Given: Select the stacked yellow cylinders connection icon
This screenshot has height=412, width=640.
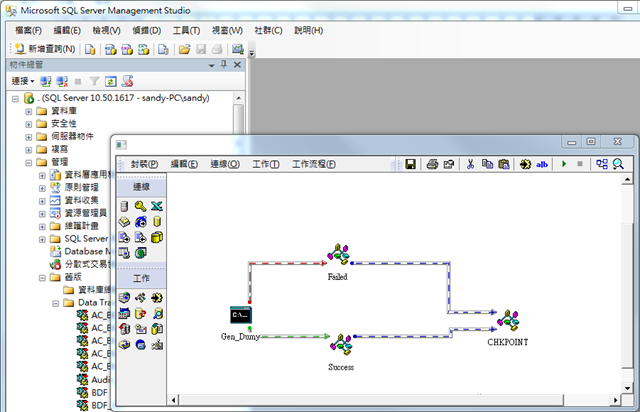Looking at the screenshot, I should pos(157,237).
